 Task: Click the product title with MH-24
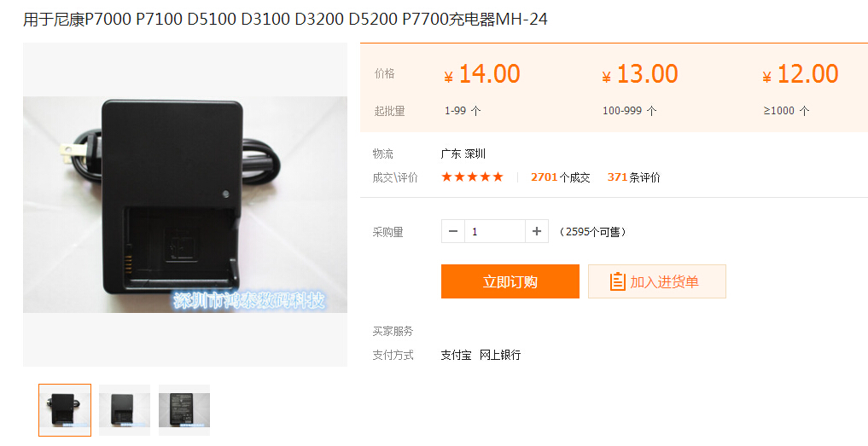[x=285, y=20]
